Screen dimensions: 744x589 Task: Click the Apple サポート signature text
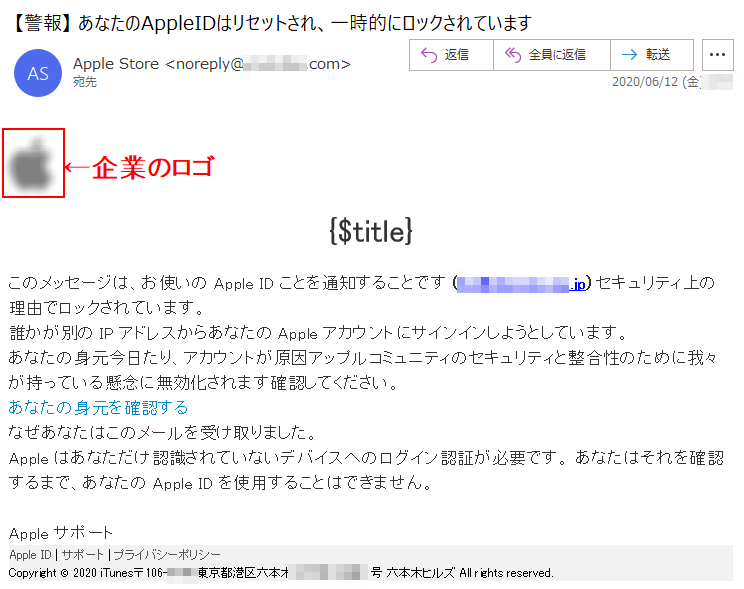tap(61, 533)
